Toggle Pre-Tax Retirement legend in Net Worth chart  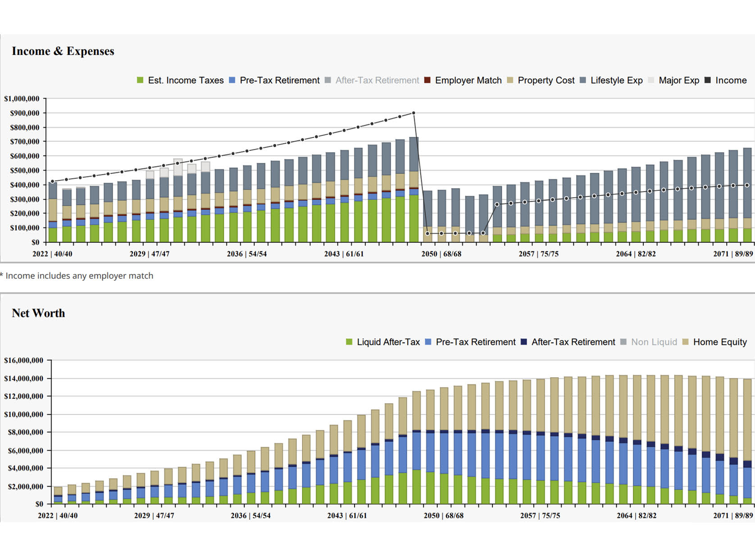470,342
